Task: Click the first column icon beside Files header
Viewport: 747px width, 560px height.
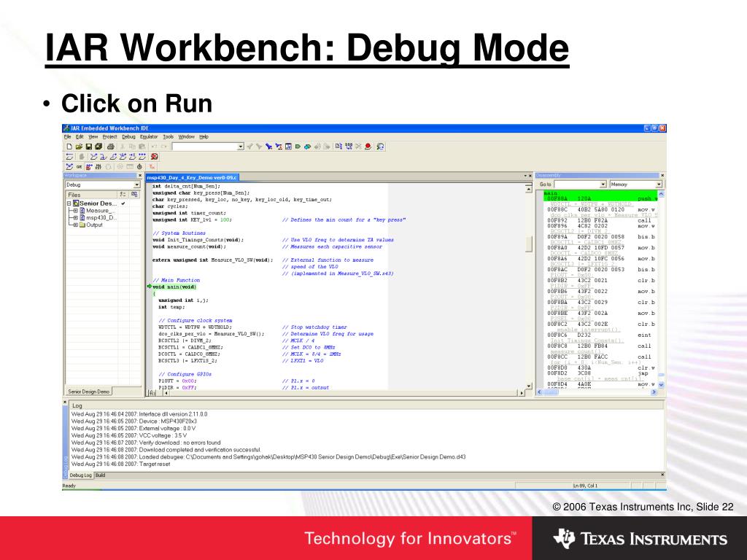Action: point(123,194)
